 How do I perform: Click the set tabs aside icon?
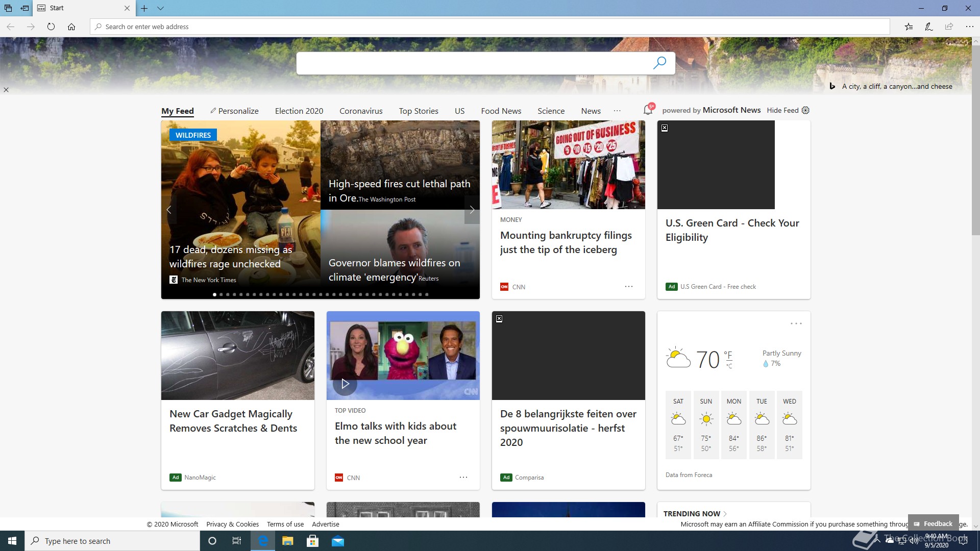pos(24,8)
